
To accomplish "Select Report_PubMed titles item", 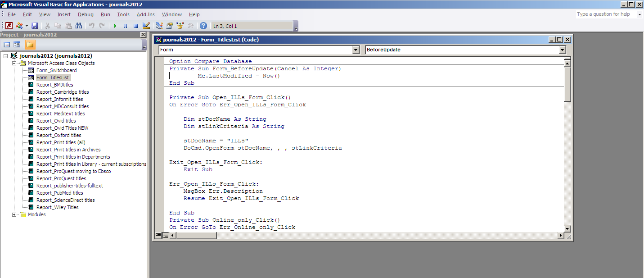I will pyautogui.click(x=59, y=193).
